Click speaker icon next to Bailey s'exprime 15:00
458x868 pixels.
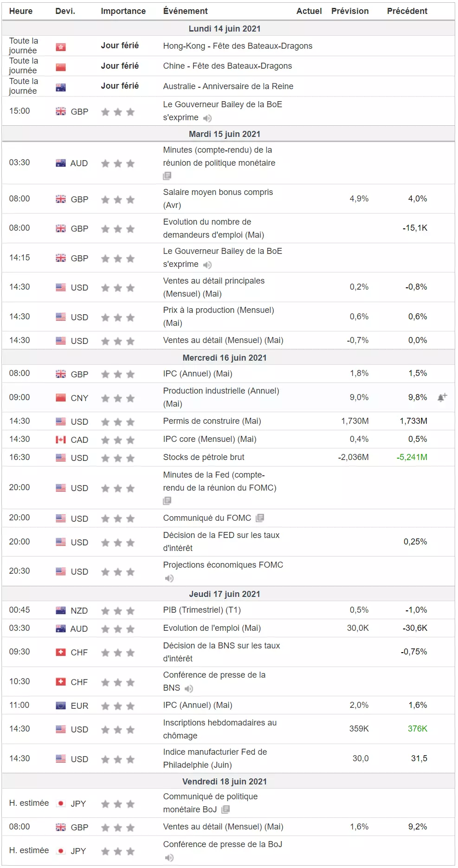pos(207,118)
